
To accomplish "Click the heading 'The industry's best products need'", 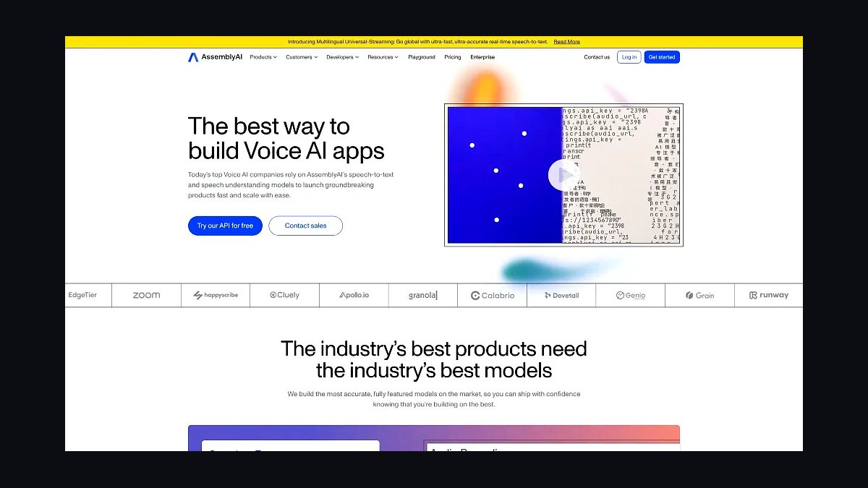I will pos(433,348).
